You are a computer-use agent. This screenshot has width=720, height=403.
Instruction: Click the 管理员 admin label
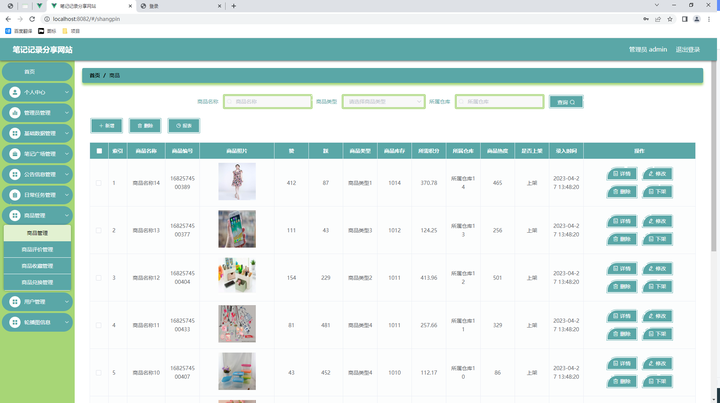tap(648, 50)
